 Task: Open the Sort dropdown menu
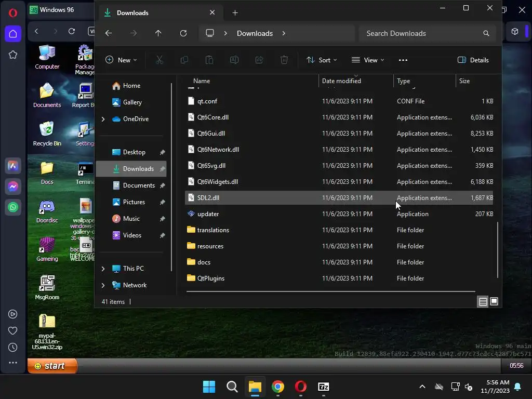(x=321, y=60)
